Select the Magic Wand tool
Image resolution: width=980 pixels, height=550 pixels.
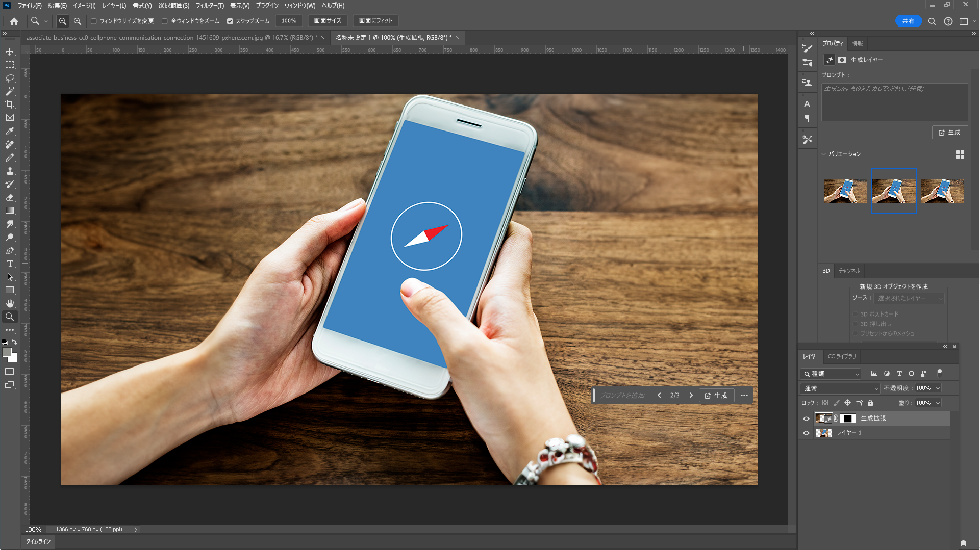[x=10, y=91]
